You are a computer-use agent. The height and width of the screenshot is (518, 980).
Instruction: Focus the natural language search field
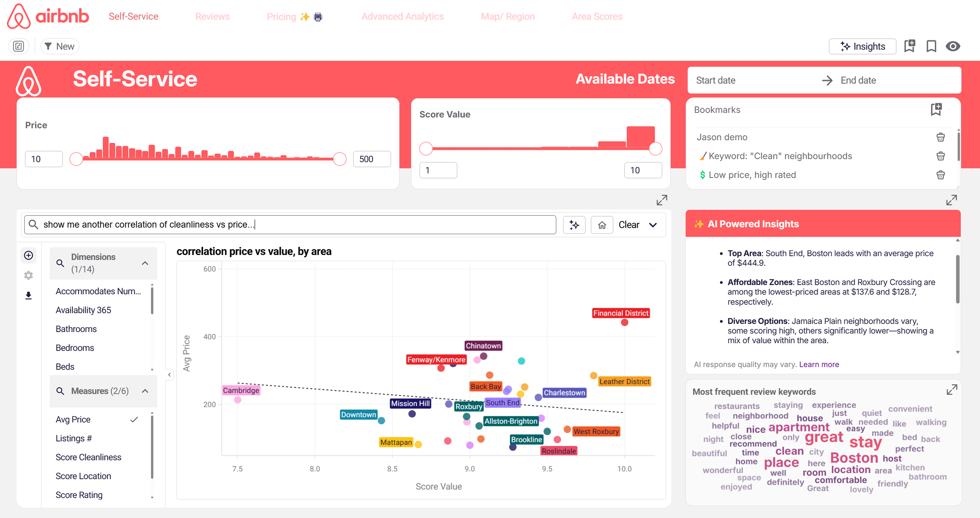(290, 225)
